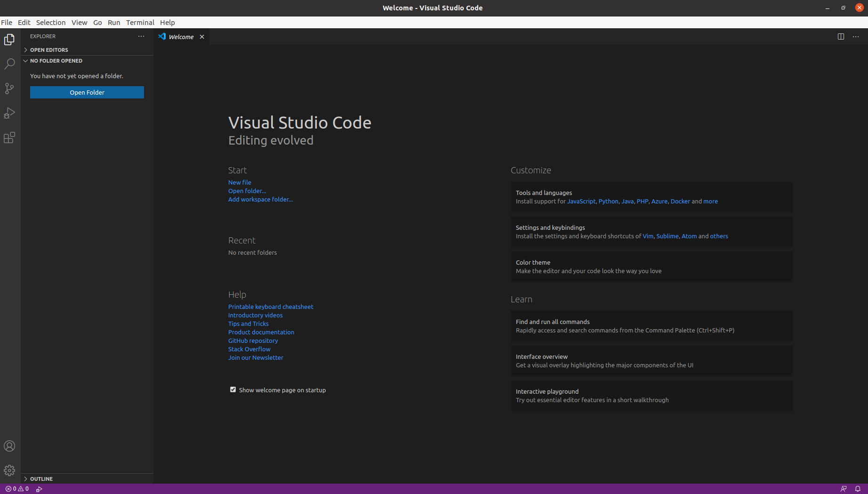Open the Terminal menu
868x494 pixels.
pos(140,23)
